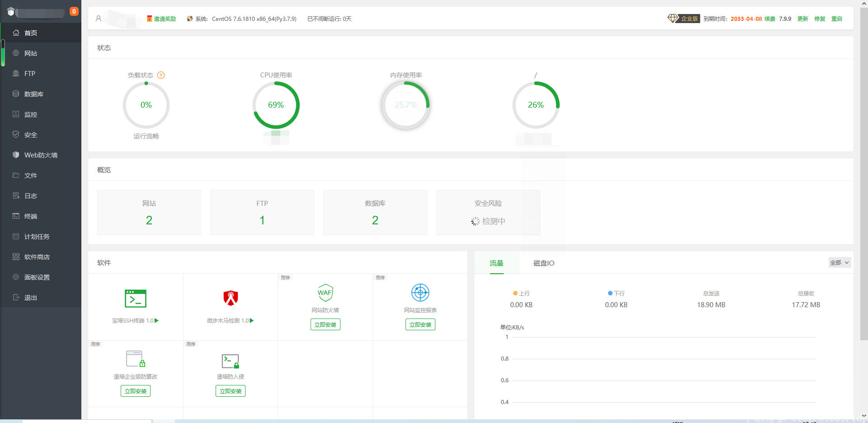Expand 宝塔SSH终端 with its green arrow
The image size is (868, 423).
[157, 321]
